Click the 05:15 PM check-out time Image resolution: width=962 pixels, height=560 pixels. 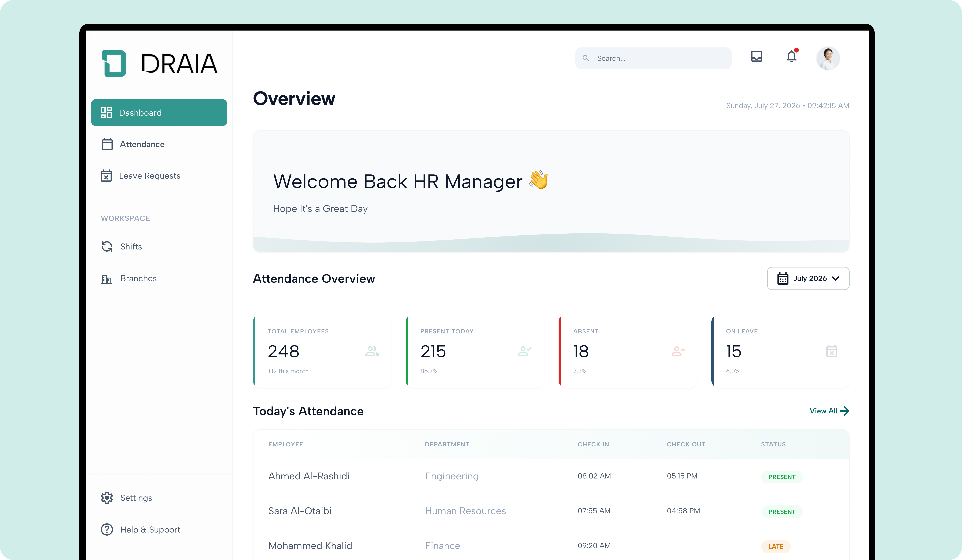coord(682,476)
